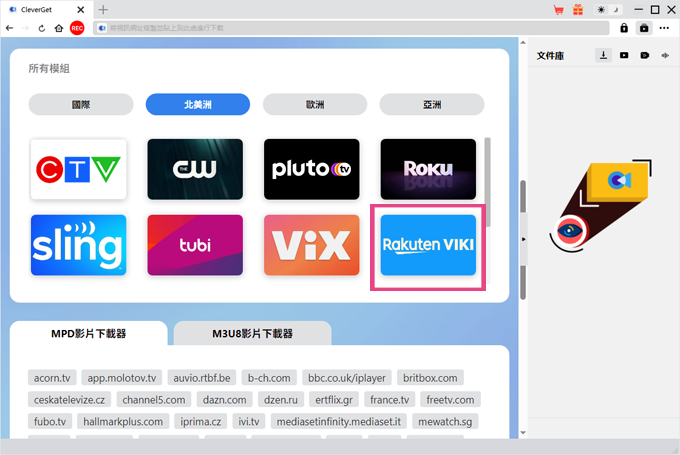
Task: Switch to M3U8影片下載器 tab
Action: [x=252, y=334]
